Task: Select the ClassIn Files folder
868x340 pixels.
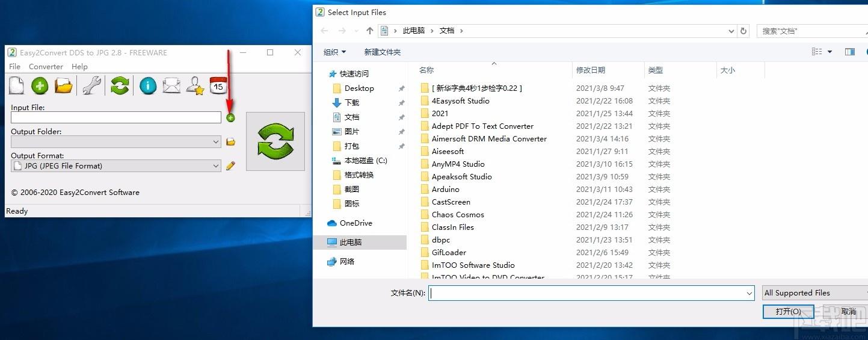Action: pos(453,227)
